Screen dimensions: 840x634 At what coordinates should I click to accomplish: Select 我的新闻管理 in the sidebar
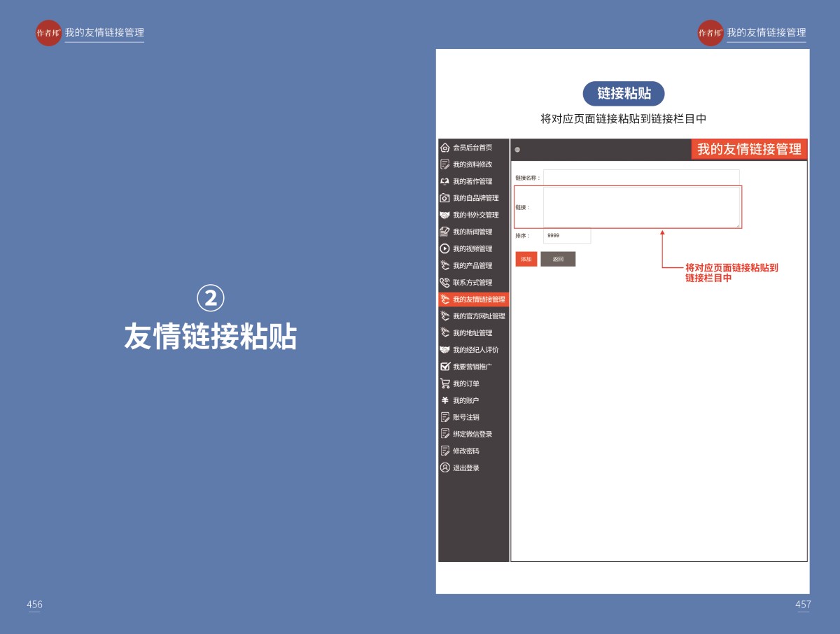coord(472,232)
